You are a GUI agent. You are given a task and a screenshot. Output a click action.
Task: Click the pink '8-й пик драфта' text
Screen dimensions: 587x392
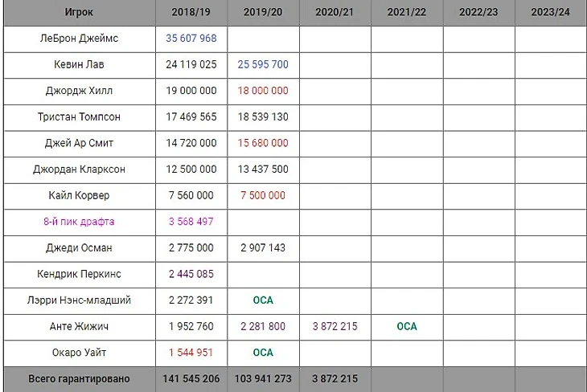[x=79, y=222]
